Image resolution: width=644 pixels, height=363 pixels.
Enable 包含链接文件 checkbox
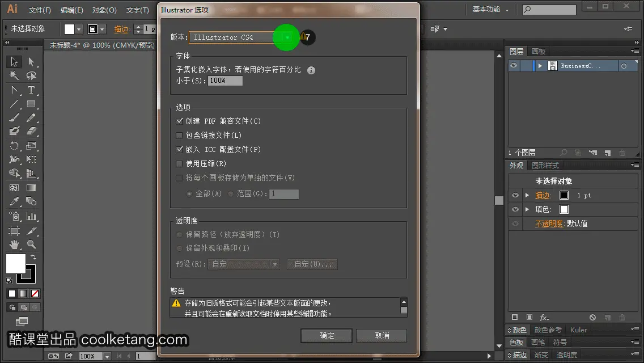coord(179,135)
